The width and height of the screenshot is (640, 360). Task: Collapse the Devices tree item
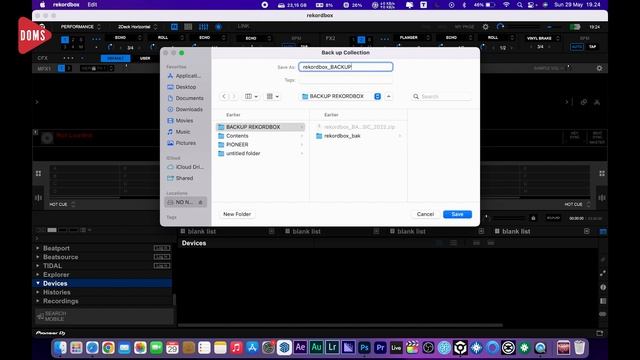point(38,283)
